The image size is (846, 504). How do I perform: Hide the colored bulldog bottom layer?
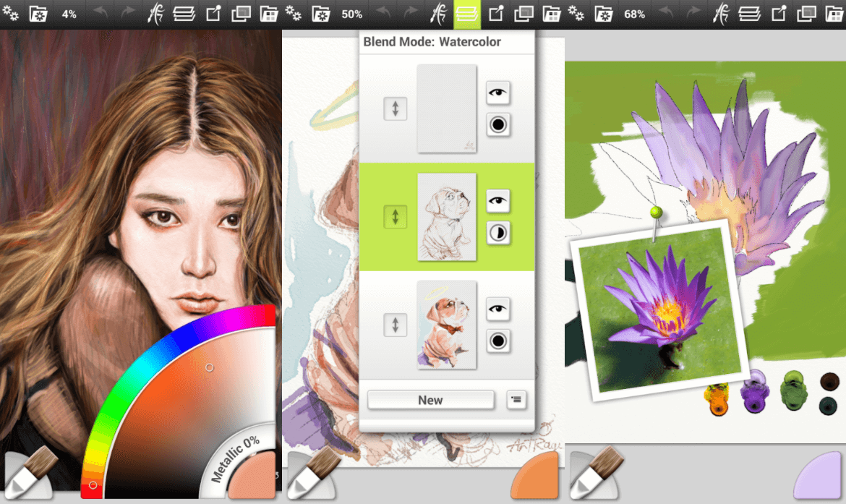[497, 309]
